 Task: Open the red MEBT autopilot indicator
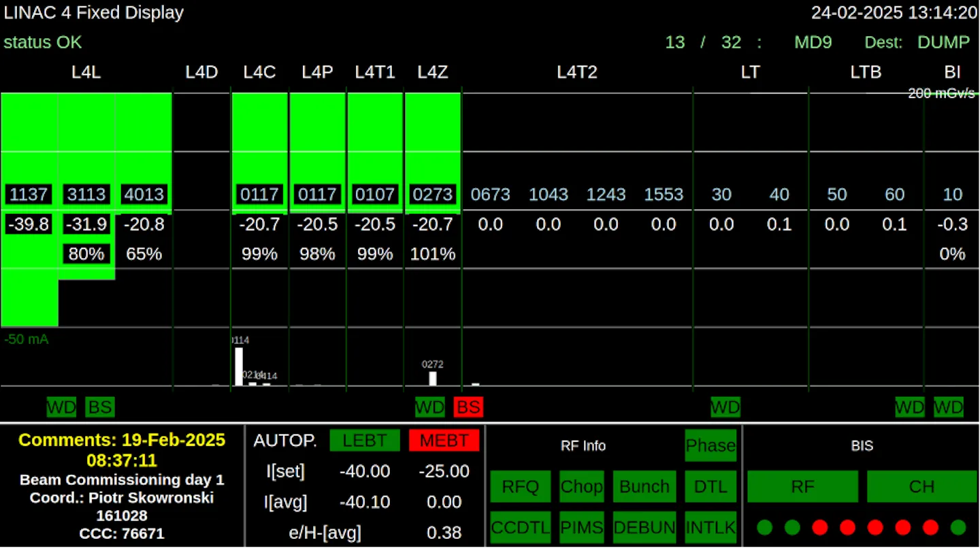(x=444, y=440)
